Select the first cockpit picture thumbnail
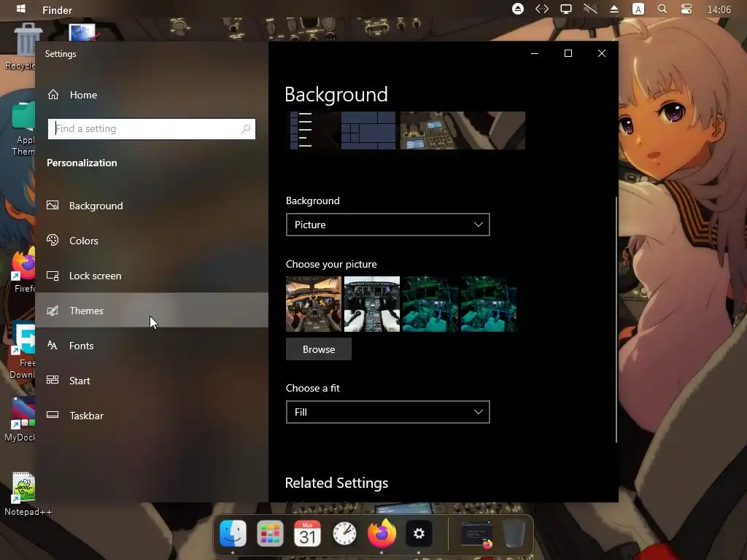This screenshot has height=560, width=747. [x=314, y=304]
